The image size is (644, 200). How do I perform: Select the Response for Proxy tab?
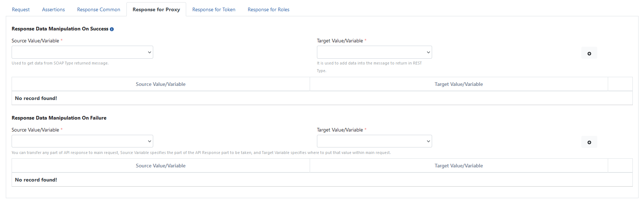pos(156,9)
